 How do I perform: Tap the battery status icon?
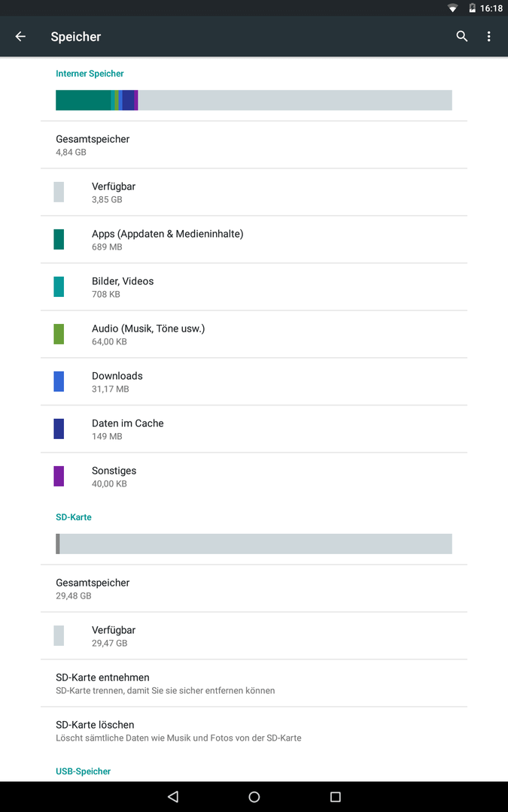[472, 8]
